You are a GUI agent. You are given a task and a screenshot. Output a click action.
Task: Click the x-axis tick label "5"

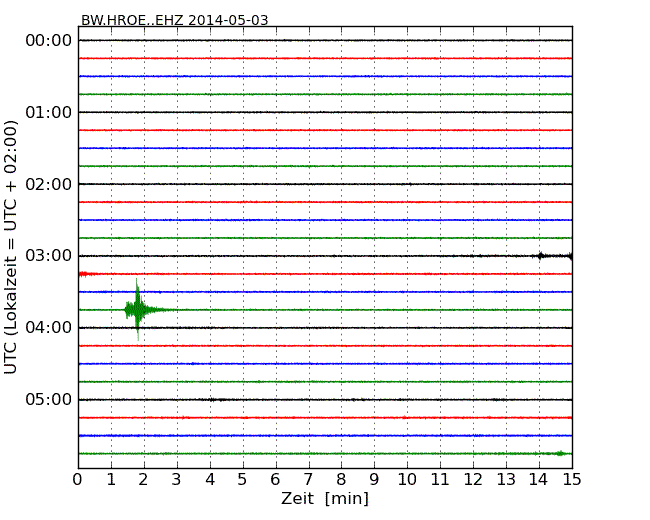tap(242, 480)
